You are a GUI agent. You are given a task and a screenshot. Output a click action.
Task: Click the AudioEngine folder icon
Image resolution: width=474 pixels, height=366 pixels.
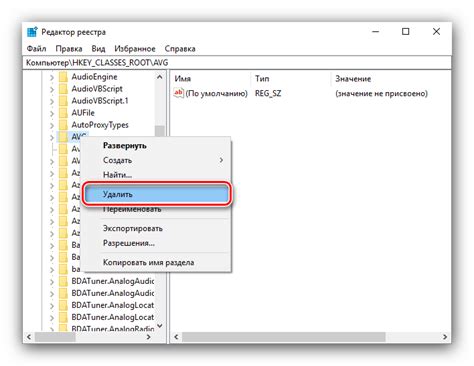point(63,77)
